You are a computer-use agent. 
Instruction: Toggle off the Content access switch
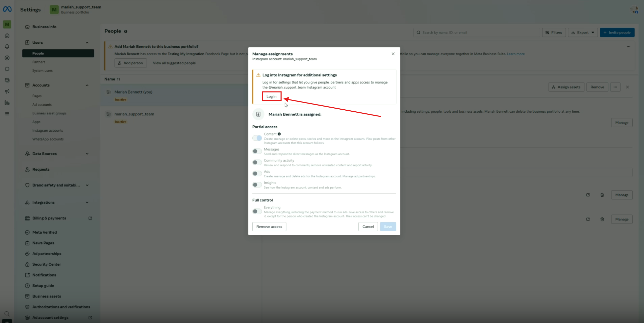[257, 138]
